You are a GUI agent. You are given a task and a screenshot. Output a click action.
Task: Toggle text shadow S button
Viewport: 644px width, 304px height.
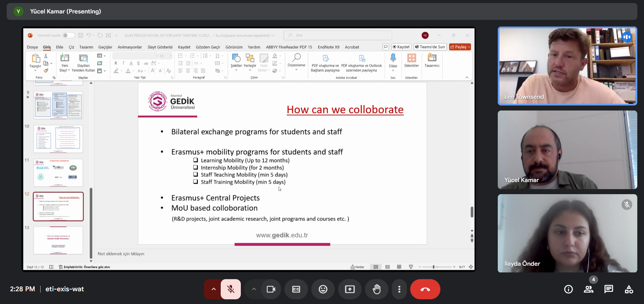[x=138, y=63]
